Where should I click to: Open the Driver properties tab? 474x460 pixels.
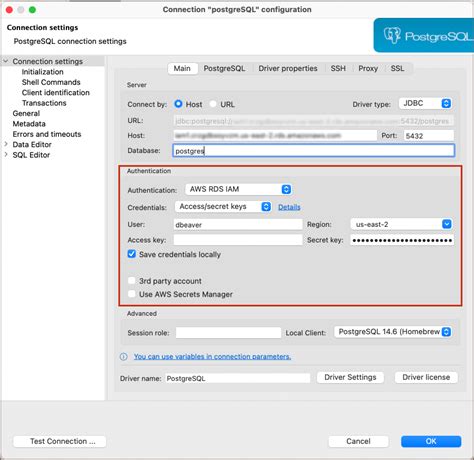(288, 68)
